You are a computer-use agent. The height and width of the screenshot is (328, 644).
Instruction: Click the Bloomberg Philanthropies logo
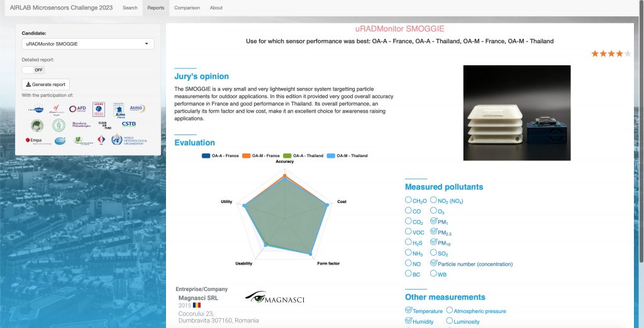pos(81,124)
